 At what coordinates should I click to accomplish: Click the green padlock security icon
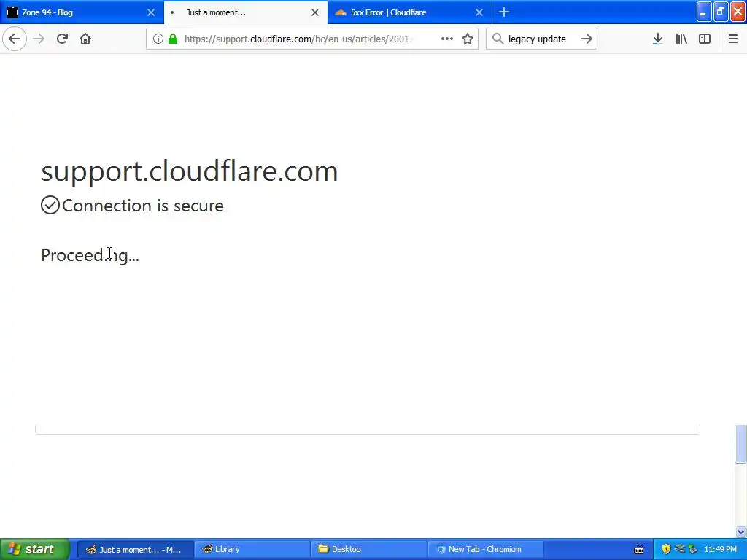pyautogui.click(x=173, y=39)
